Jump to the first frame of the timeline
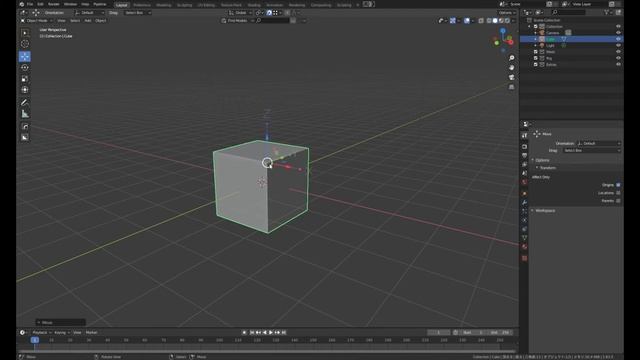Screen dimensions: 640x360 point(251,333)
